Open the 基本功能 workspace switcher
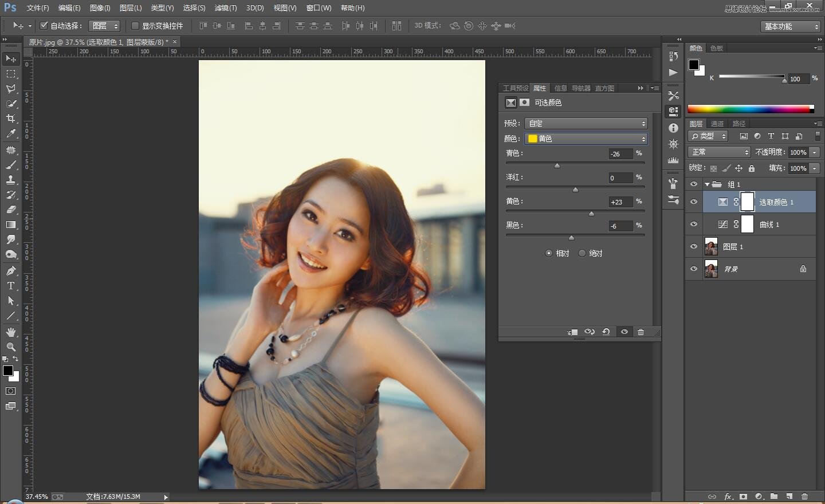 tap(791, 26)
